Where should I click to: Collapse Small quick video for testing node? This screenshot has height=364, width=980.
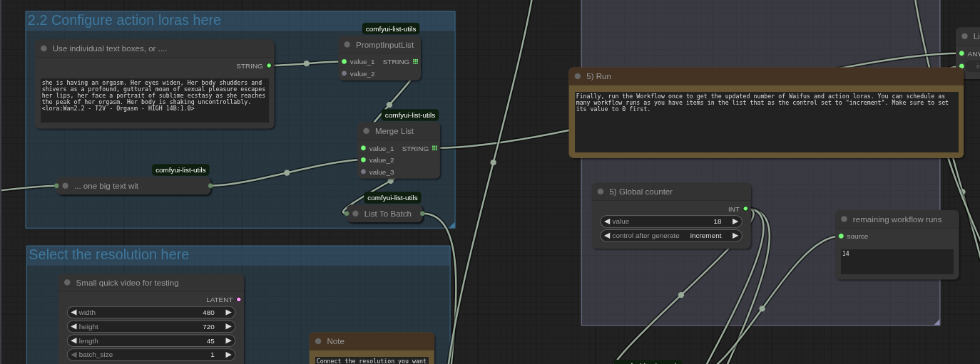[68, 283]
